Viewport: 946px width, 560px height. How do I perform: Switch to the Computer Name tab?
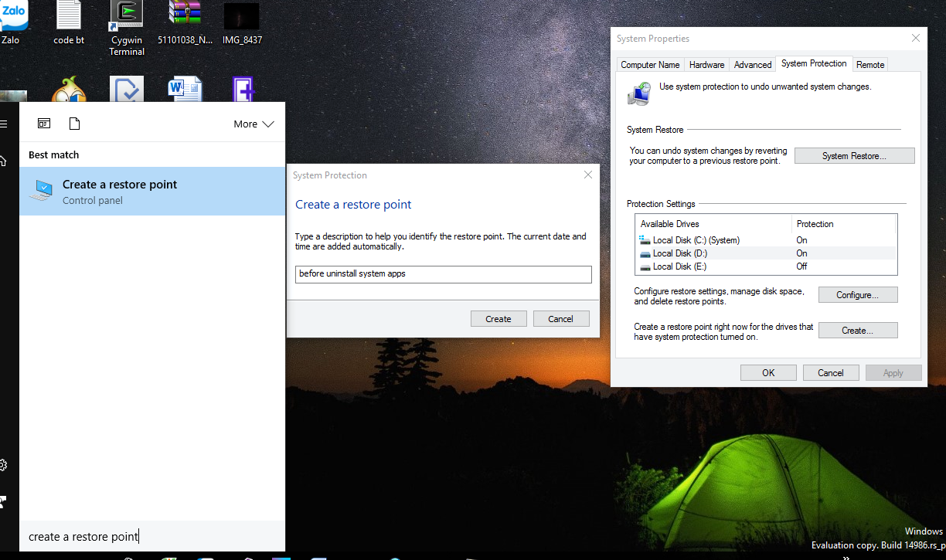651,65
